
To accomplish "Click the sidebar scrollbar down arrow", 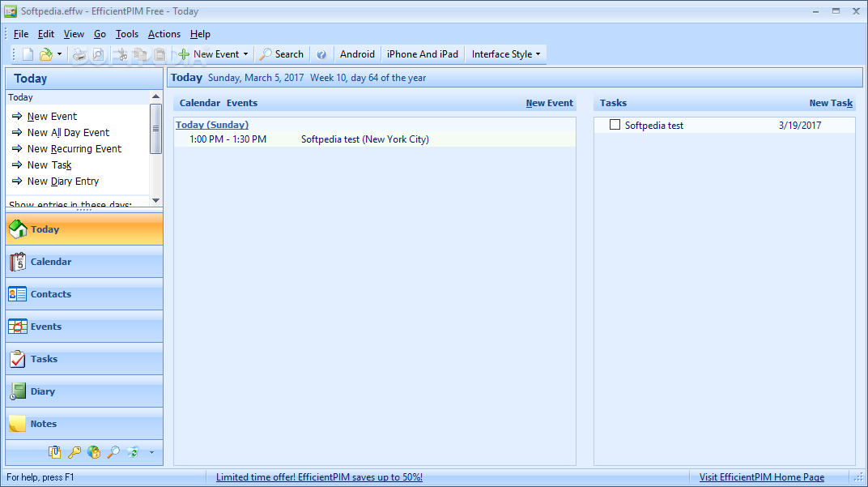I will tap(155, 201).
